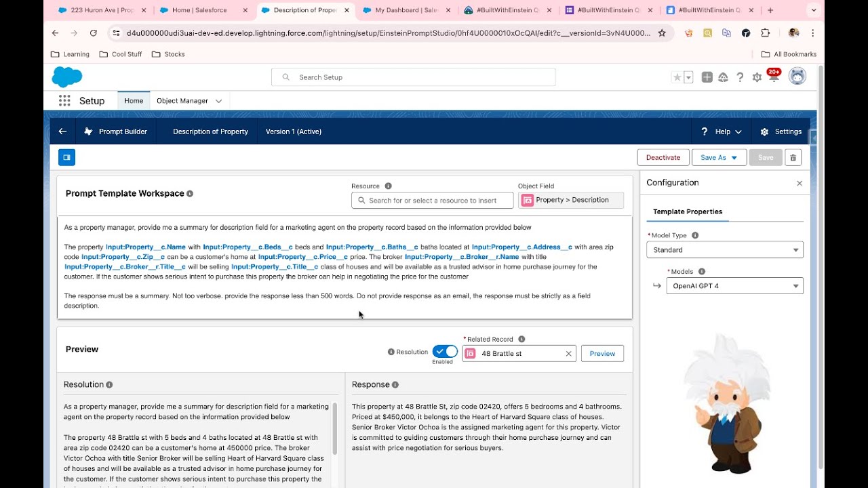Open the notifications bell icon
This screenshot has width=868, height=488.
(x=774, y=77)
